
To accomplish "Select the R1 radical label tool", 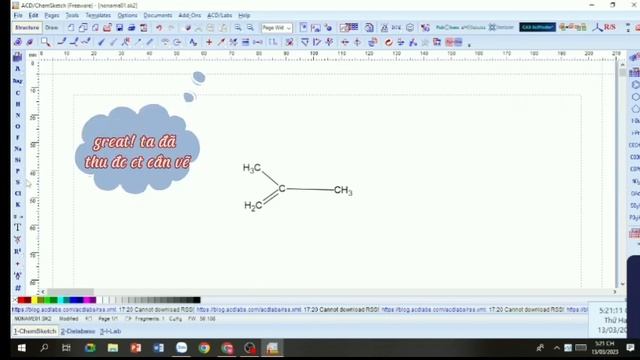I will (x=18, y=251).
